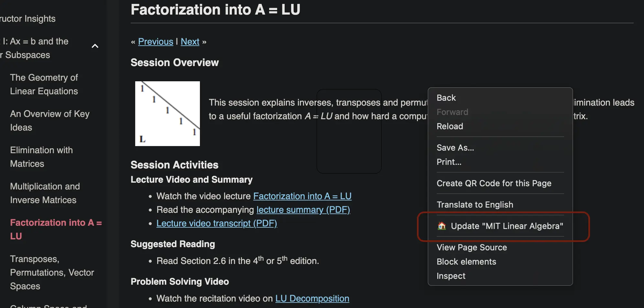
Task: Follow the Next session link
Action: [190, 42]
